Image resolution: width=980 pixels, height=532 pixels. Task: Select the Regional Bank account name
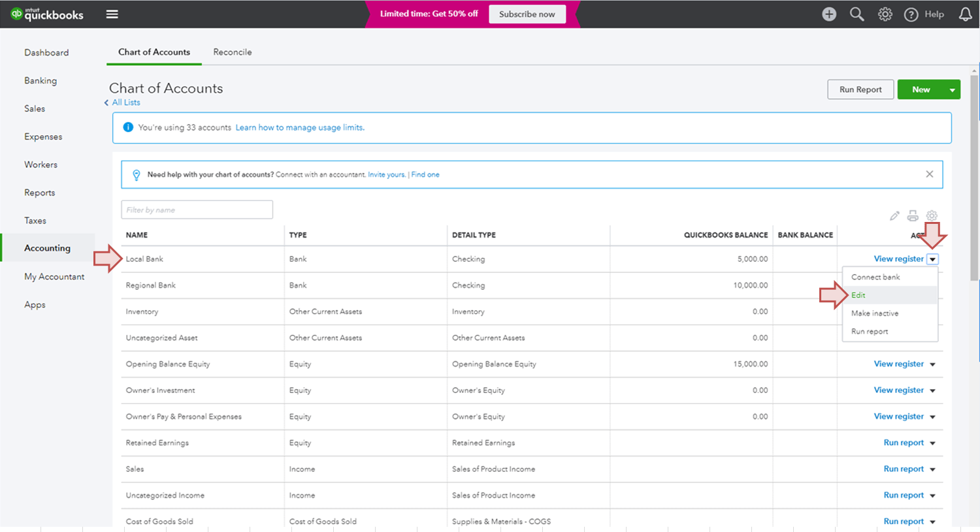(x=151, y=285)
